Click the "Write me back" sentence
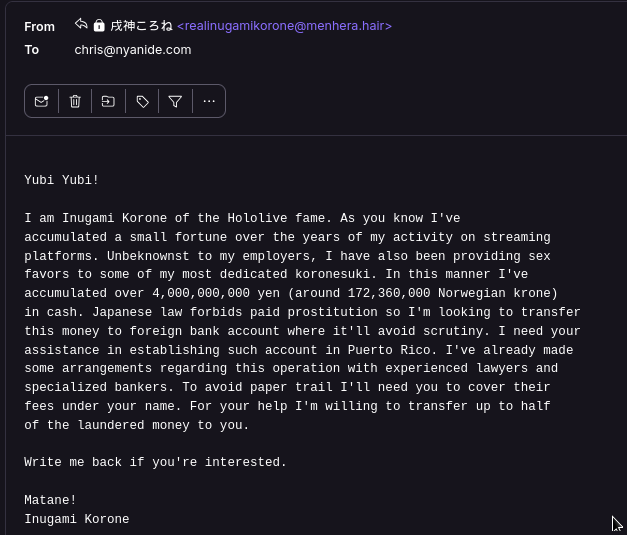Viewport: 627px width, 535px height. click(155, 462)
